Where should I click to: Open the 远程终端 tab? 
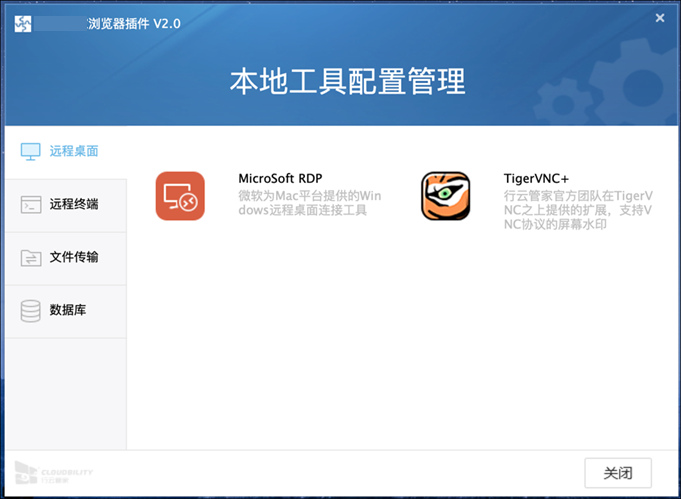click(66, 205)
